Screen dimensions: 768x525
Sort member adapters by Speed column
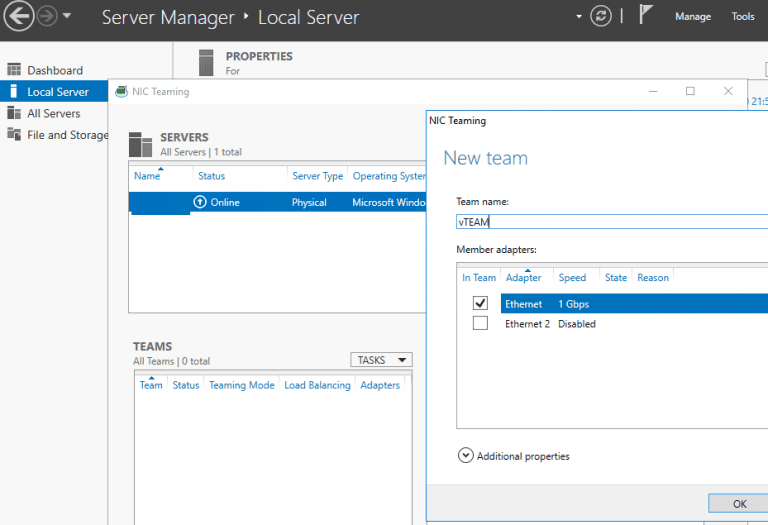click(572, 278)
